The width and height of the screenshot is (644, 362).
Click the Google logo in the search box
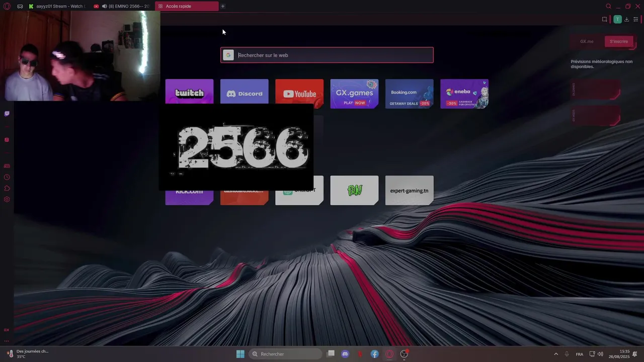[228, 55]
